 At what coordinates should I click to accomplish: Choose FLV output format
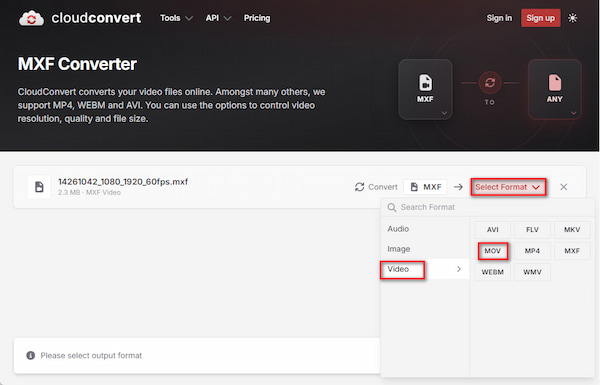[x=532, y=230]
